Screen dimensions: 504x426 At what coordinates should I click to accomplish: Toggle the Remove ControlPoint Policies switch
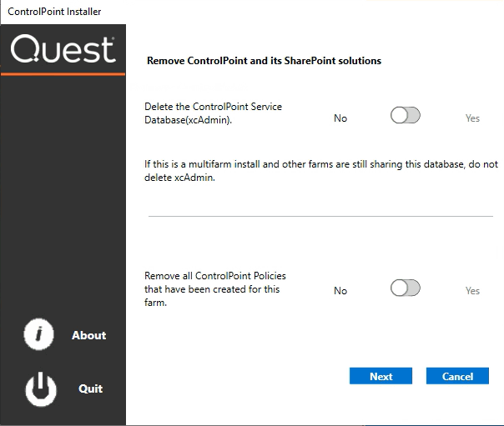click(x=405, y=288)
